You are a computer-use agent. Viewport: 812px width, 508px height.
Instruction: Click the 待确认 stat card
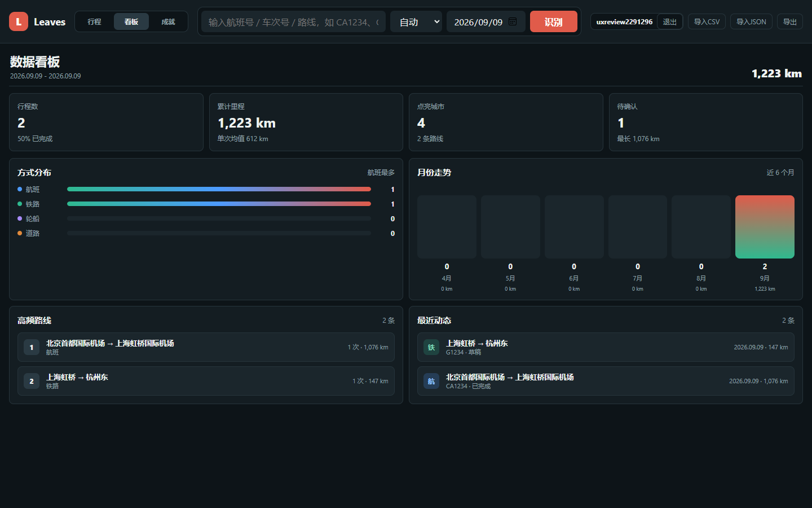pyautogui.click(x=706, y=122)
